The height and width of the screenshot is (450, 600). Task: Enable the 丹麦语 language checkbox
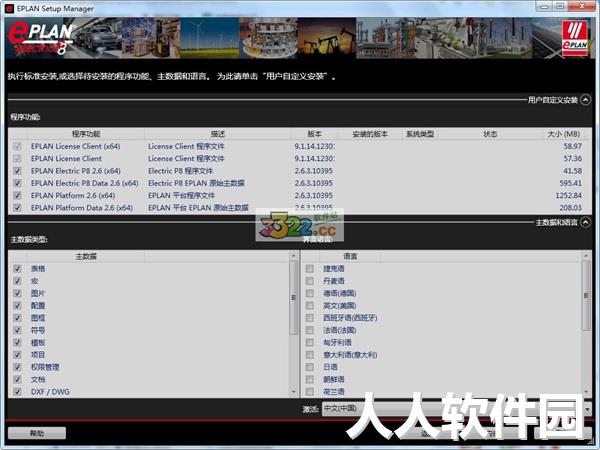310,281
